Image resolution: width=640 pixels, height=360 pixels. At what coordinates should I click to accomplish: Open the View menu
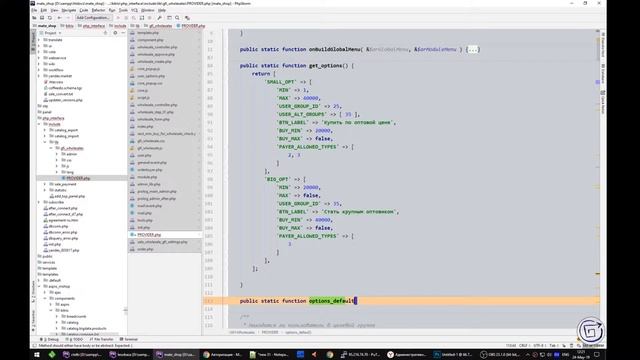tap(54, 10)
